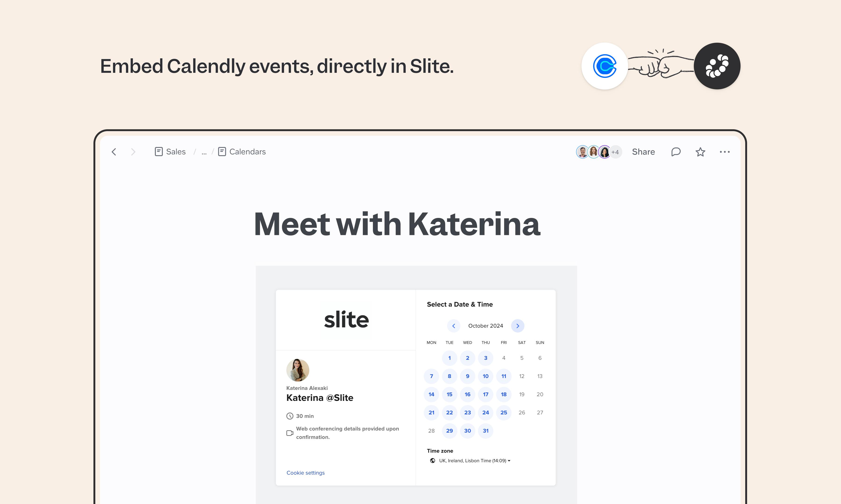Show collaborators via the +4 avatar badge
The image size is (841, 504).
[615, 152]
